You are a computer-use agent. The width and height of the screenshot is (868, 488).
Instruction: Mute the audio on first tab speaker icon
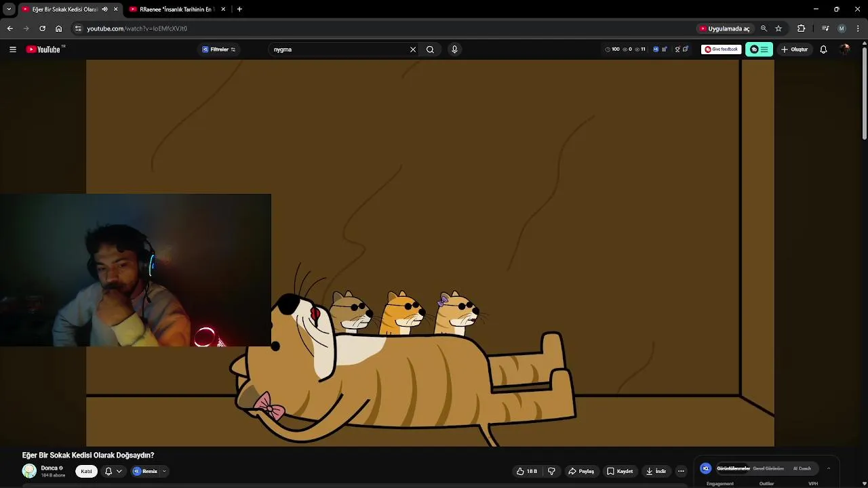[x=104, y=9]
